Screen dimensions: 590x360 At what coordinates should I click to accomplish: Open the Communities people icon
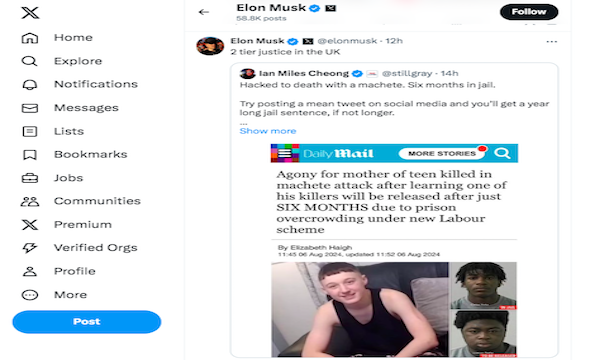30,202
